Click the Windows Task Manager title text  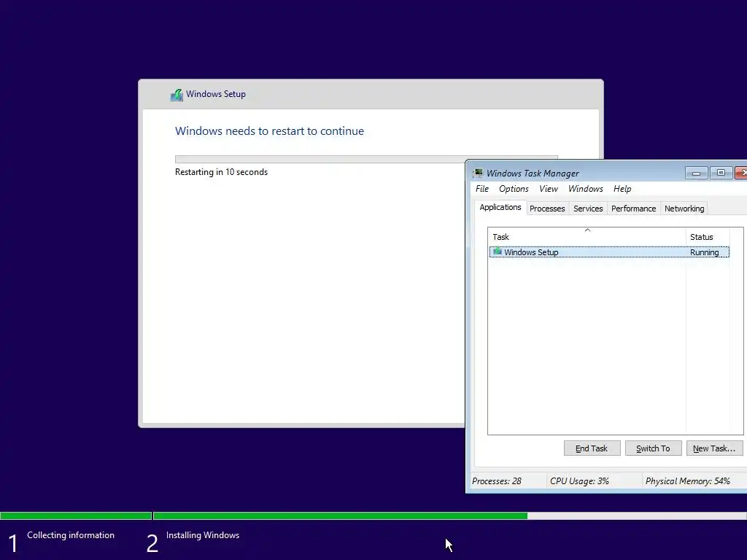click(x=533, y=174)
